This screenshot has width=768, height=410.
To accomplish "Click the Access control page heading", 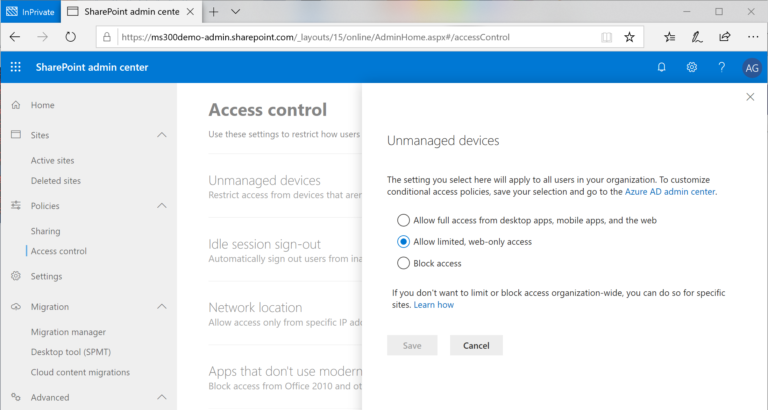I will pyautogui.click(x=267, y=110).
